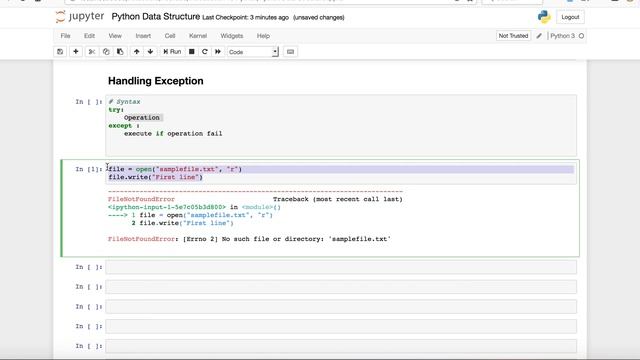Click the Not Trusted button
640x360 pixels.
tap(513, 36)
